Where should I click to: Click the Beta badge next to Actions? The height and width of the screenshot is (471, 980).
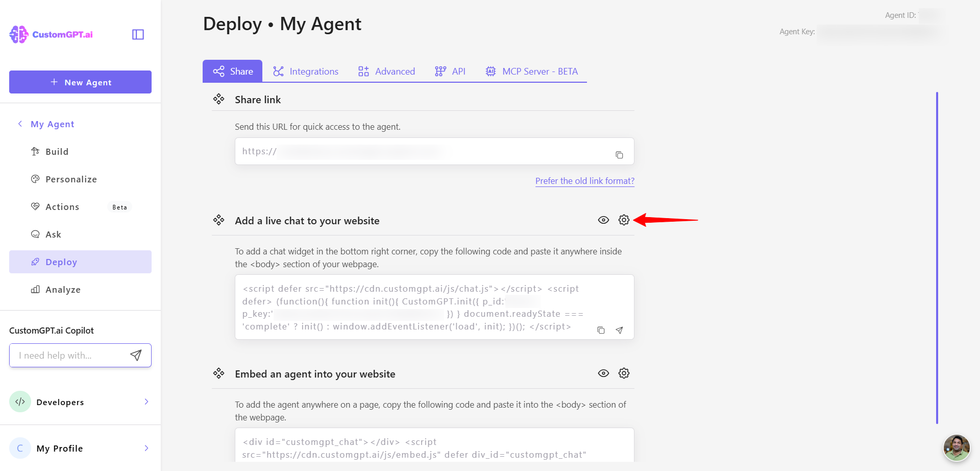[x=120, y=207]
